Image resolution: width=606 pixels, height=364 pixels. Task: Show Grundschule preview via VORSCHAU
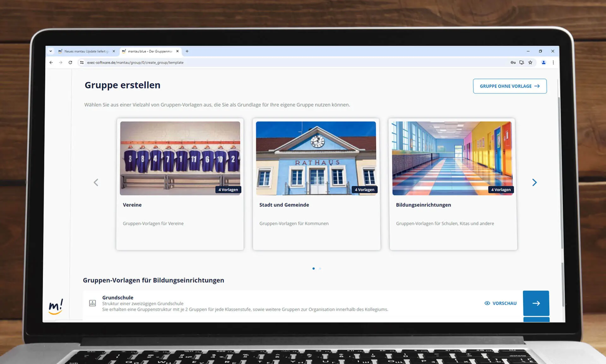pos(501,303)
